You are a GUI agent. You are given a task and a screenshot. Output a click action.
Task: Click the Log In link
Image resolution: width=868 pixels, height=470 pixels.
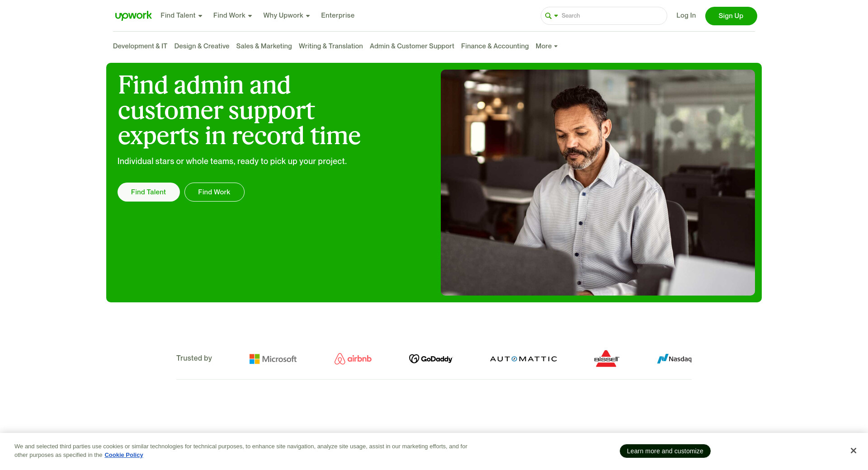pyautogui.click(x=686, y=15)
